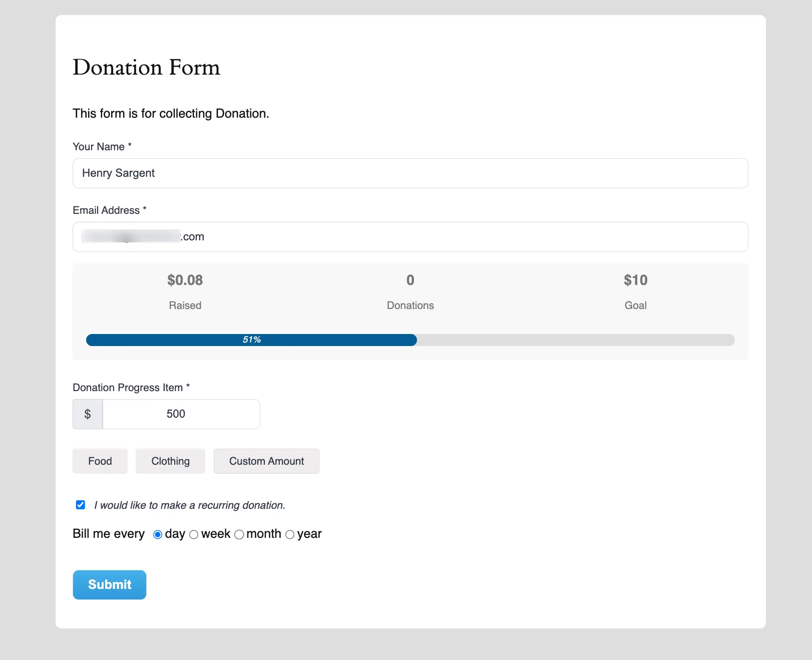The height and width of the screenshot is (660, 812).
Task: Click the Your Name input field
Action: tap(410, 173)
